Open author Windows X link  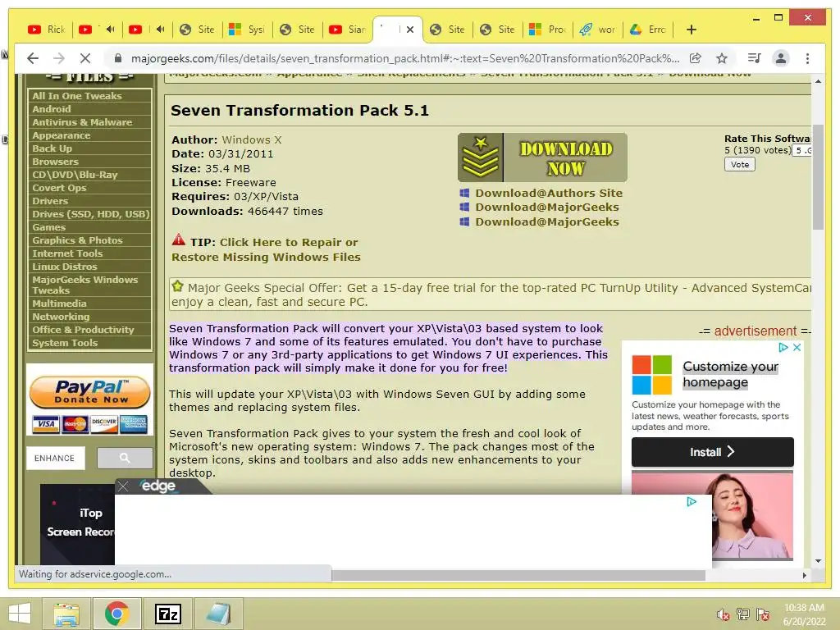coord(252,139)
